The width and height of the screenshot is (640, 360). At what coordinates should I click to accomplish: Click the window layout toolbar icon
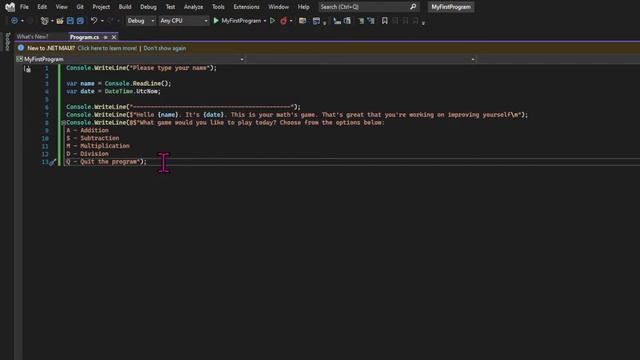pyautogui.click(x=316, y=21)
